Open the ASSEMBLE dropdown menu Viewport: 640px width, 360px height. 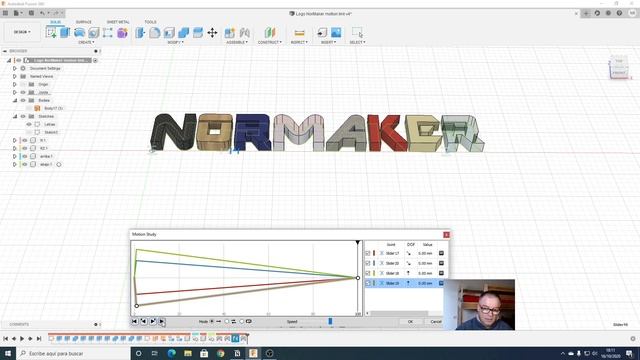(237, 42)
